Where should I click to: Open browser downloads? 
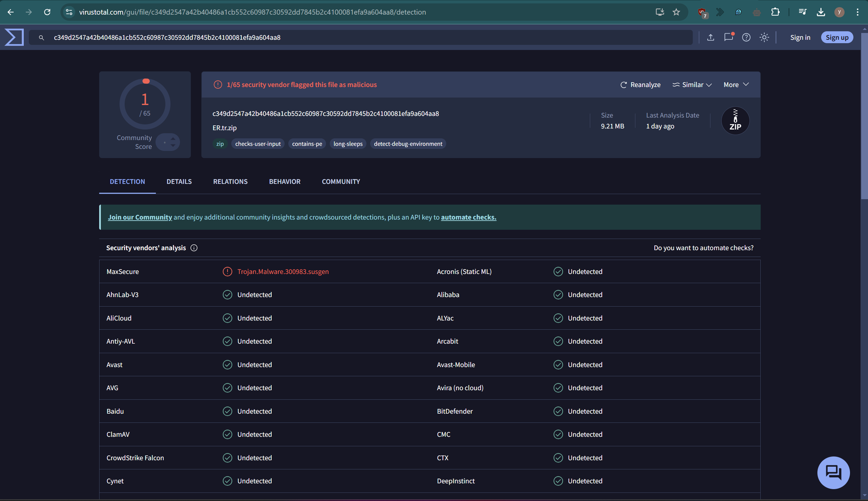821,12
